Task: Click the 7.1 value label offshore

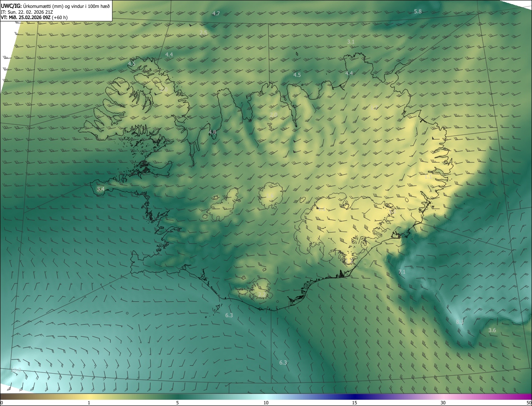Action: tap(402, 272)
